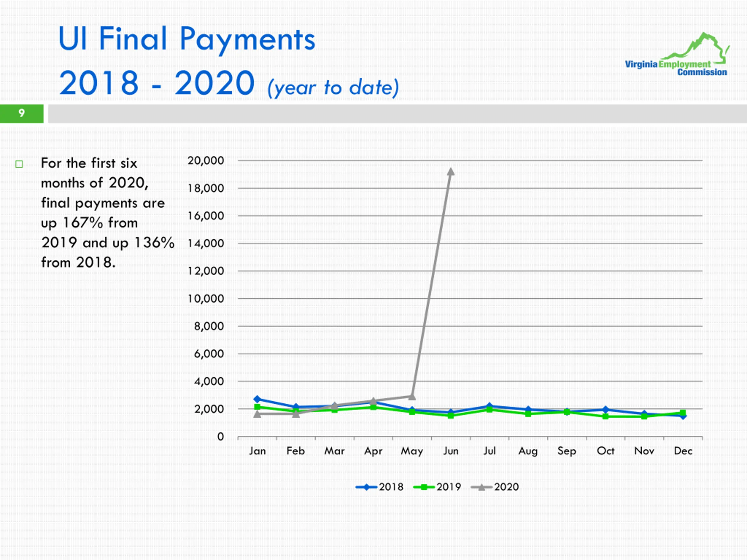The height and width of the screenshot is (560, 747).
Task: Click the '8,000' y-axis label
Action: 209,326
